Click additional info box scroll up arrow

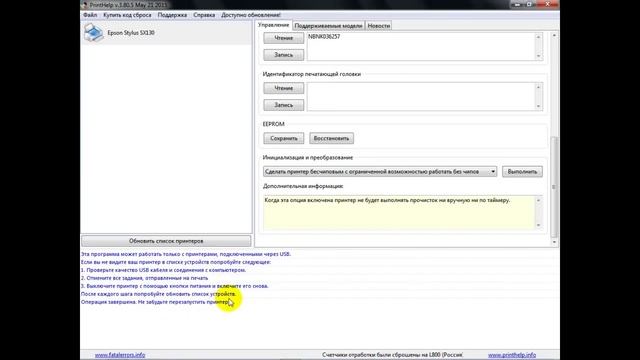click(538, 200)
